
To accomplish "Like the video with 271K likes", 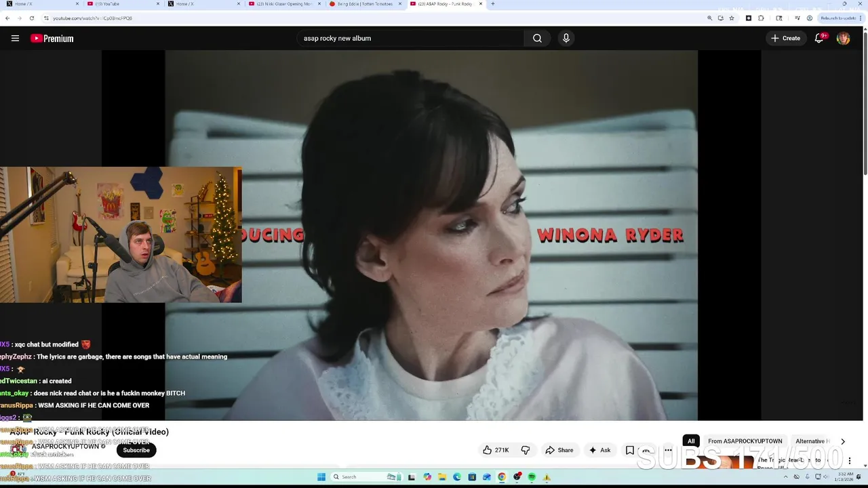I will pyautogui.click(x=495, y=450).
